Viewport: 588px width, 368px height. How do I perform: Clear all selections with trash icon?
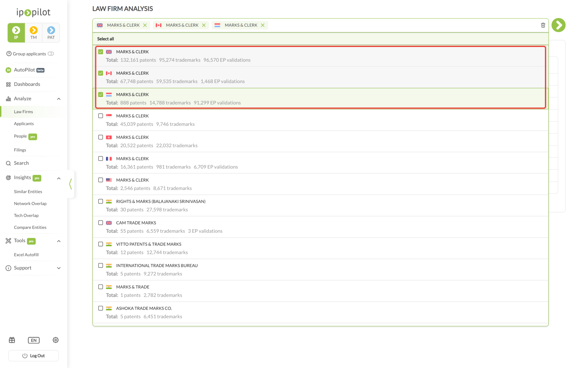pos(543,25)
